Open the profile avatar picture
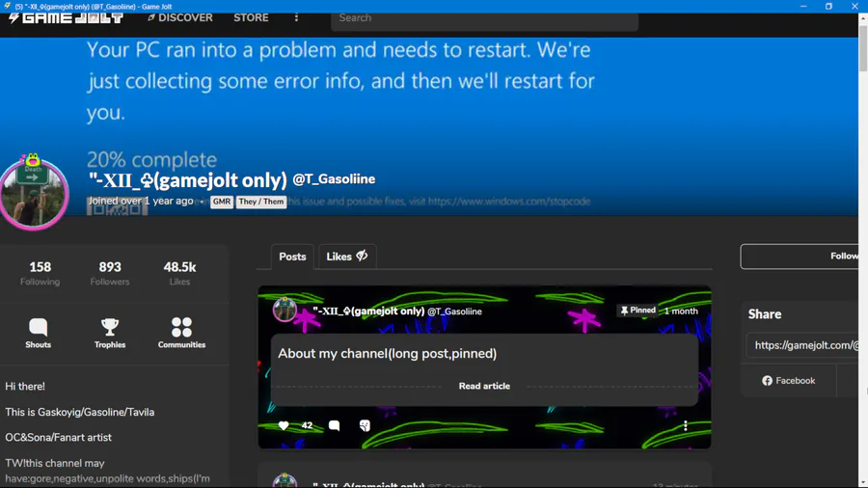The width and height of the screenshot is (868, 488). click(x=34, y=193)
